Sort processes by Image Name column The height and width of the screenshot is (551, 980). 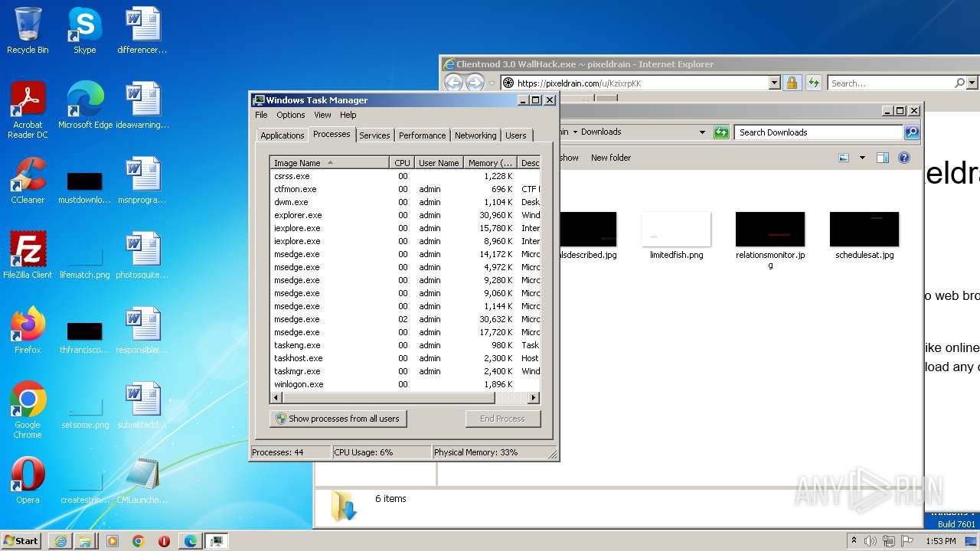coord(329,163)
